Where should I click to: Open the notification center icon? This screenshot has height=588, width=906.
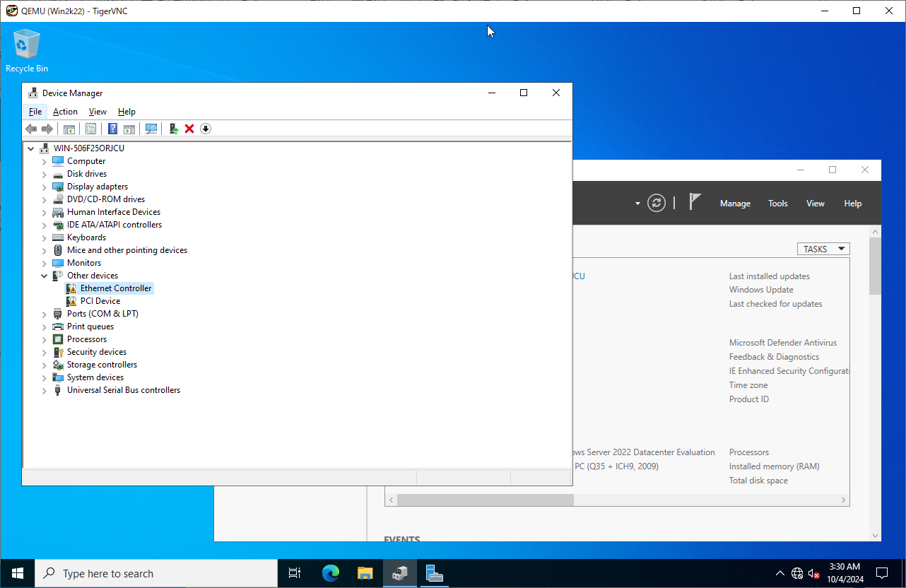tap(882, 573)
